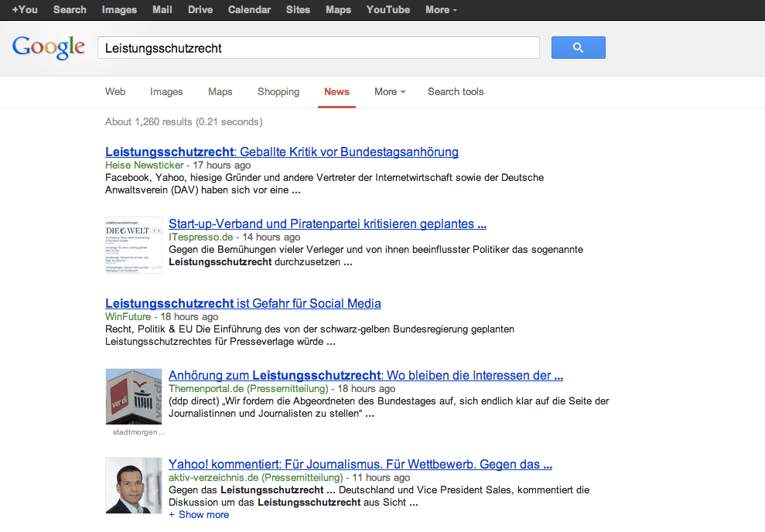Open Yahoo! kommentiert article link

[360, 464]
